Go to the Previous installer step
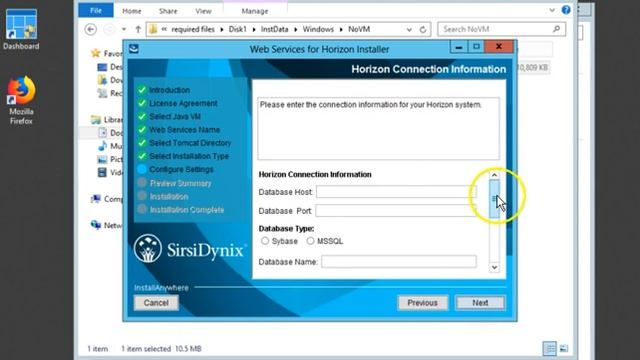The width and height of the screenshot is (640, 360). point(422,303)
